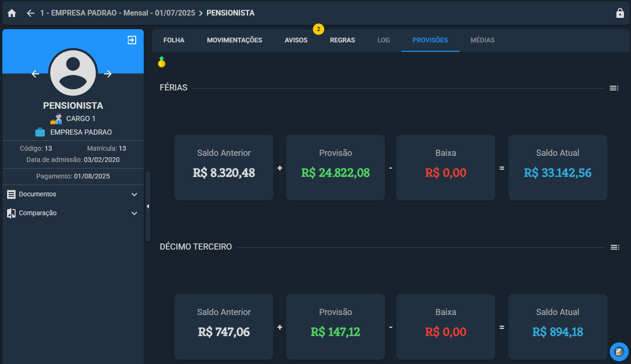Expand the Comparação chevron
The height and width of the screenshot is (364, 631).
(x=134, y=213)
